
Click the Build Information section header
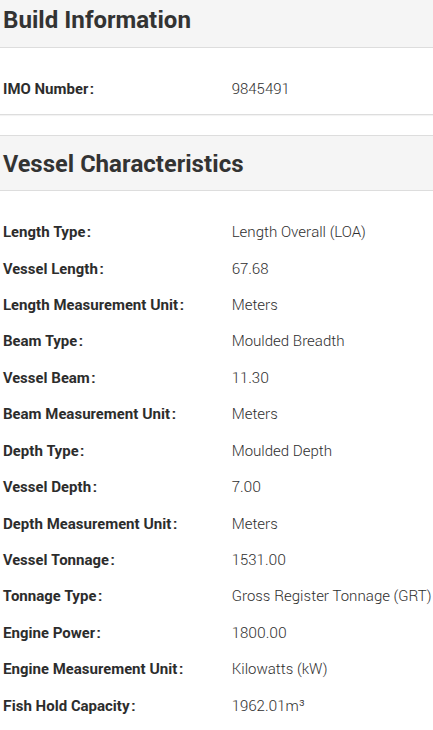tap(97, 20)
